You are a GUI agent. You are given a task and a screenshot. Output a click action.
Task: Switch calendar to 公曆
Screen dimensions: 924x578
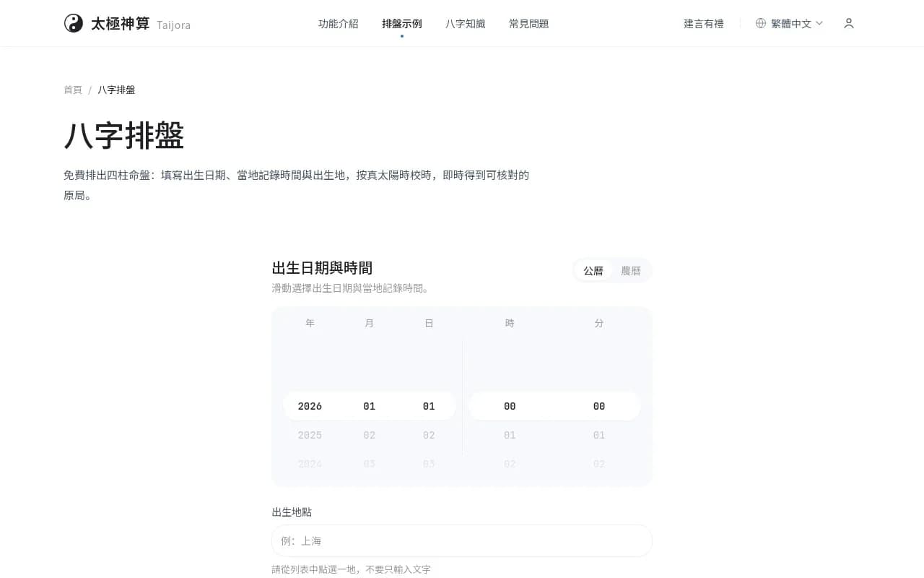point(593,271)
